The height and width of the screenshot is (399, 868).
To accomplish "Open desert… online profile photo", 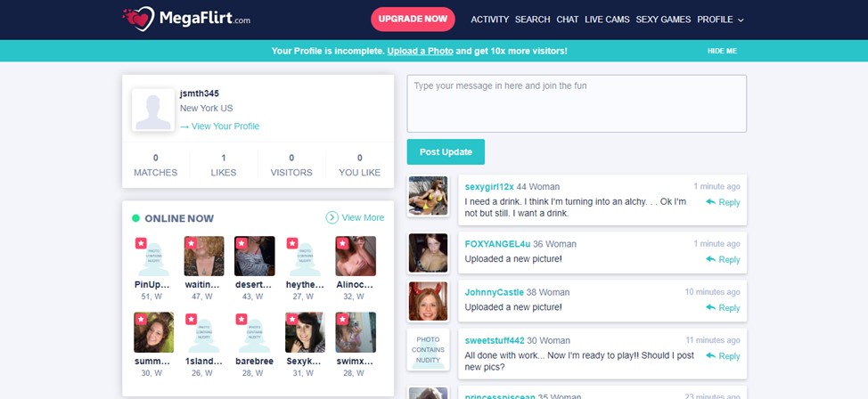I will 255,256.
